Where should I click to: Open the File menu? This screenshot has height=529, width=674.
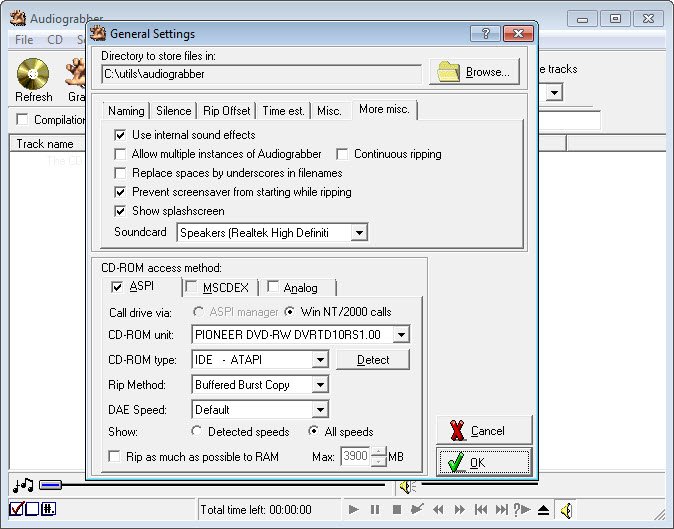24,40
